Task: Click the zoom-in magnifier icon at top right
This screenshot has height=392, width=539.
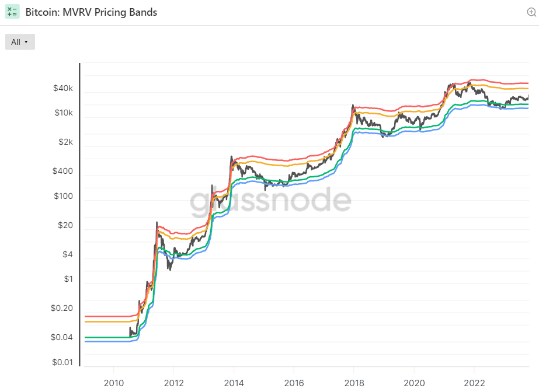Action: (530, 11)
